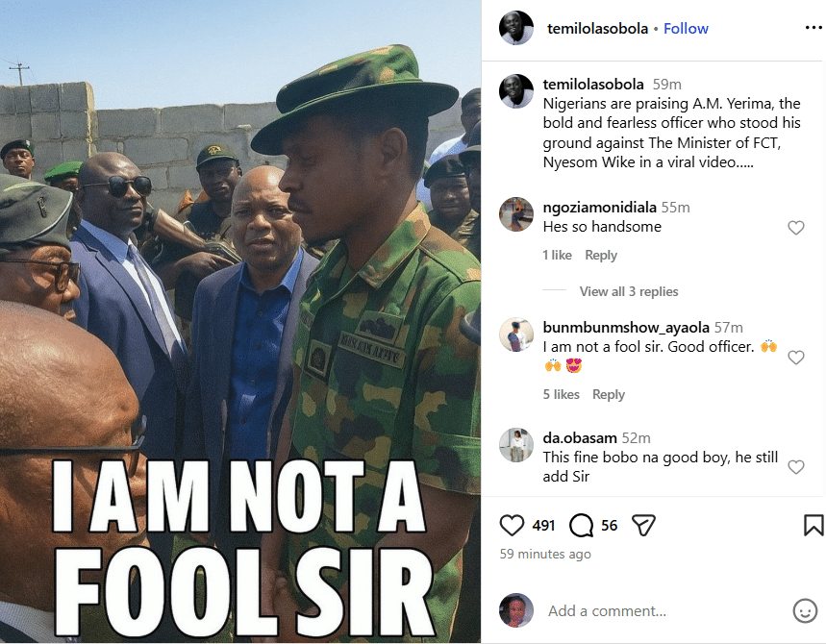Image resolution: width=826 pixels, height=644 pixels.
Task: Reply to bunmbunmshow_ayaola's comment
Action: (x=609, y=394)
